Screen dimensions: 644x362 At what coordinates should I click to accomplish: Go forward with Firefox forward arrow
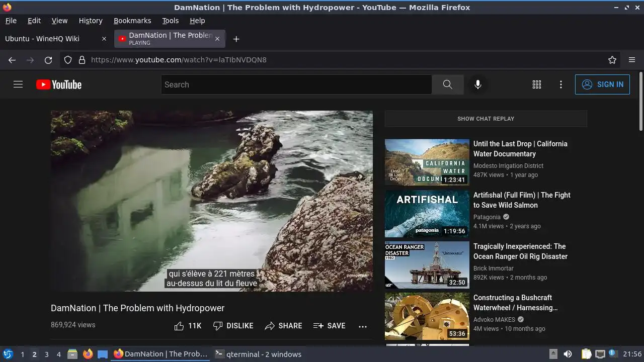[x=30, y=60]
